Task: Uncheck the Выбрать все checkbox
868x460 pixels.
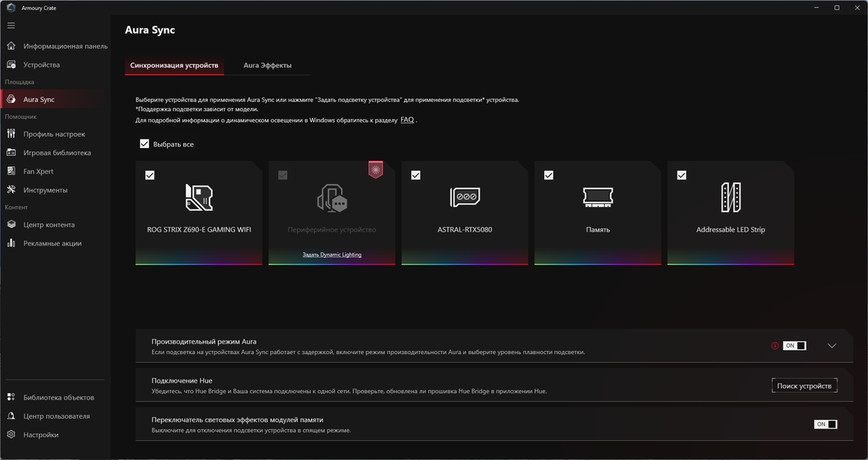Action: [144, 144]
